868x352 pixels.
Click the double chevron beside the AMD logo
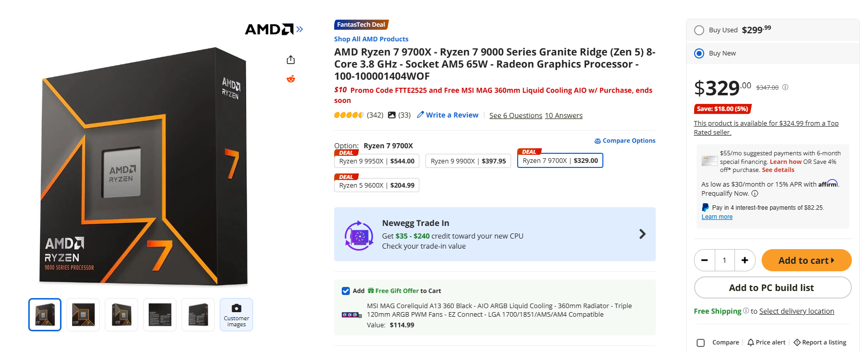[299, 29]
